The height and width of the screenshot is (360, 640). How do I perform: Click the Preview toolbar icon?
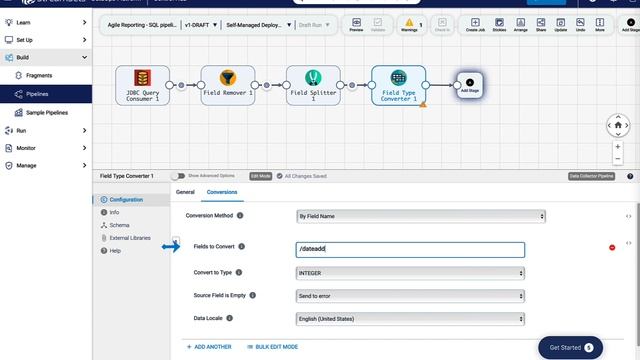click(x=356, y=24)
